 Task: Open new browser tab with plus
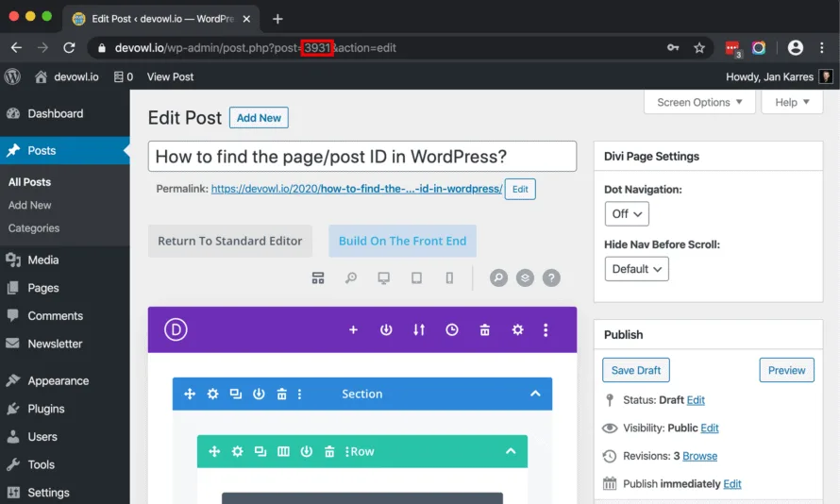pos(277,19)
